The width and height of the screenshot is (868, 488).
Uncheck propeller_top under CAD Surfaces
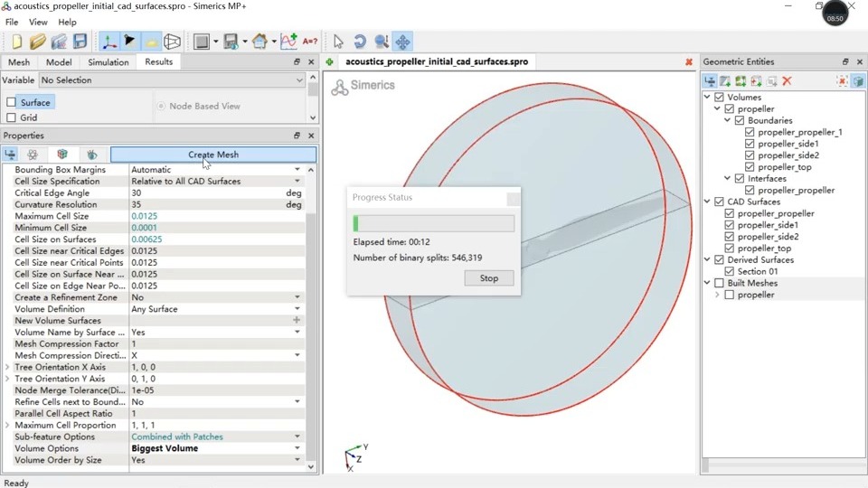click(x=729, y=248)
